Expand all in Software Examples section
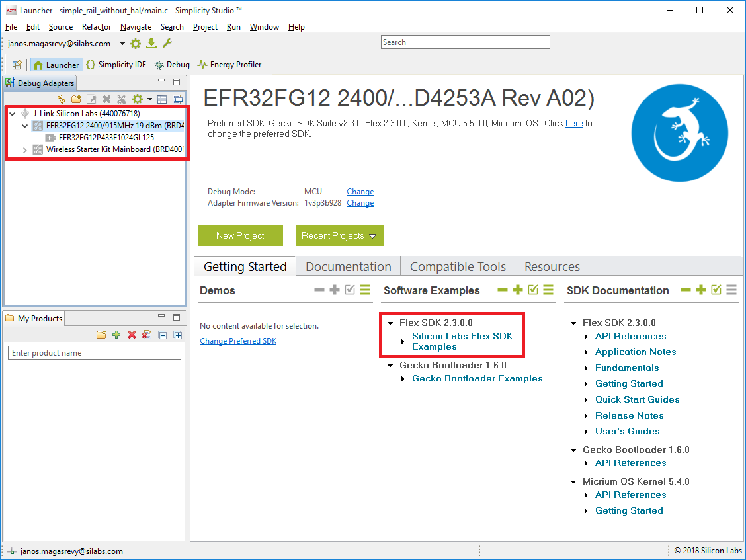The width and height of the screenshot is (746, 560). coord(518,290)
